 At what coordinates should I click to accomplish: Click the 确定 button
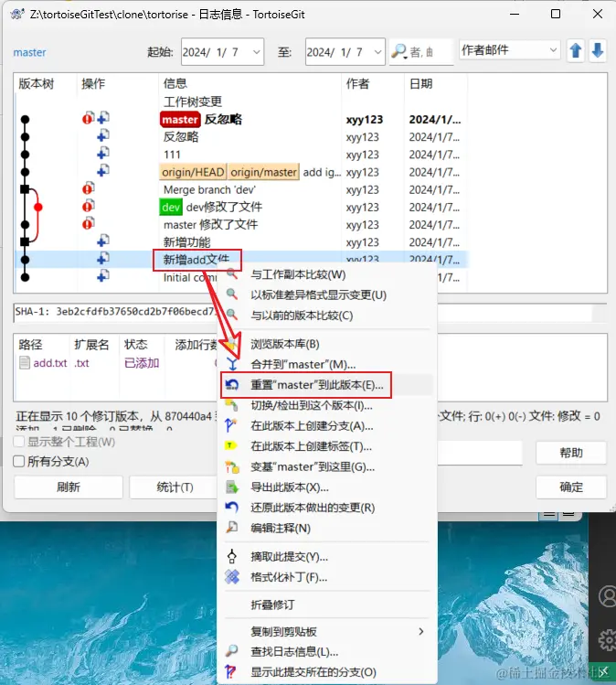tap(571, 487)
